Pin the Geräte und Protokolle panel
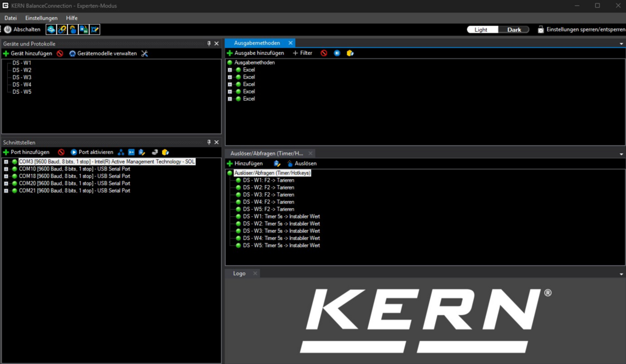Screen dimensions: 626x364 (x=209, y=44)
